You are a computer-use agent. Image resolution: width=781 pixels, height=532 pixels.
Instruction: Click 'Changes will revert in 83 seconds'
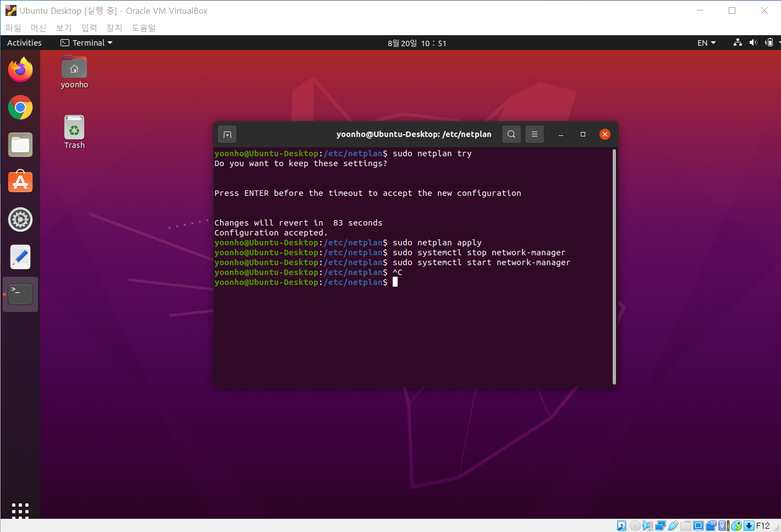pos(299,223)
